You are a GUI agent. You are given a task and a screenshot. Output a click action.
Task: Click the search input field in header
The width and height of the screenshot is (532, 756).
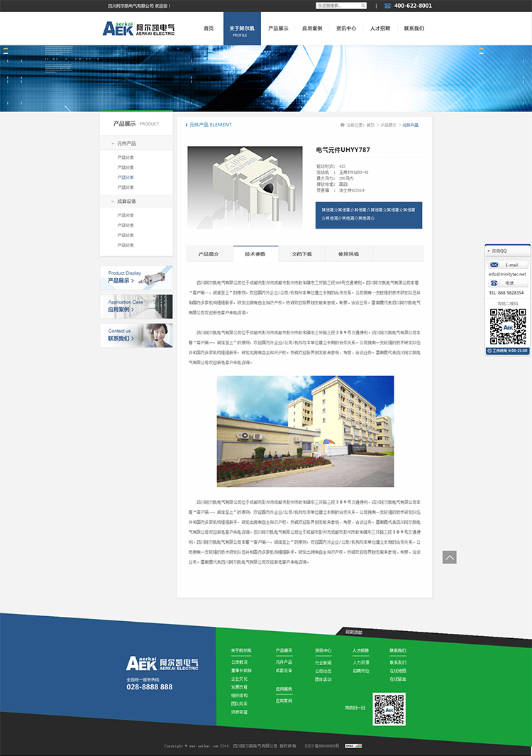337,6
